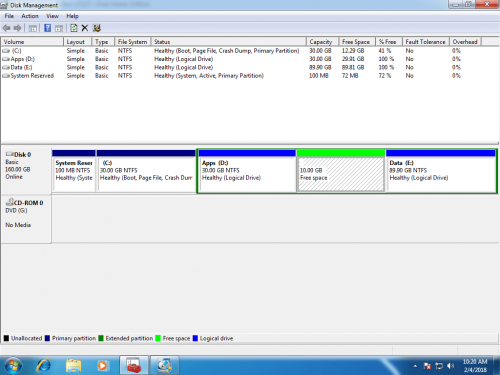Sort by the % Free column header

click(x=389, y=42)
